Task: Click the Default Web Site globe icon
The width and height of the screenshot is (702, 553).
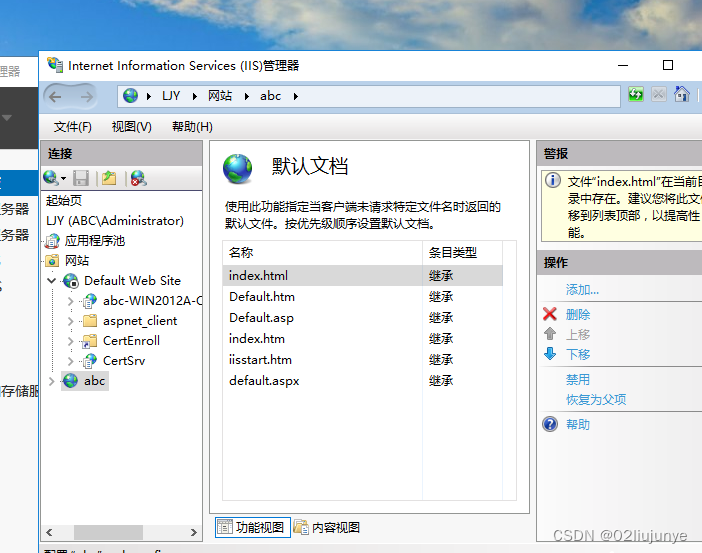Action: point(71,281)
